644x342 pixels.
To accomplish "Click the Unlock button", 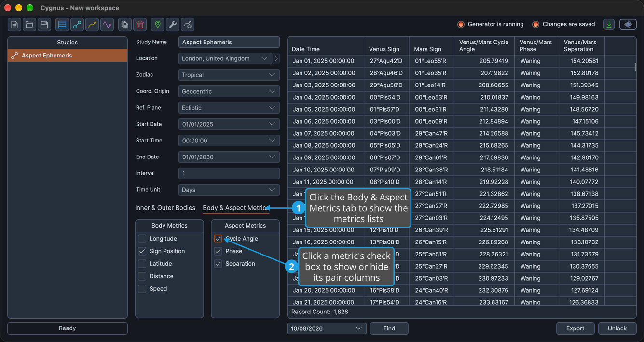I will 617,328.
